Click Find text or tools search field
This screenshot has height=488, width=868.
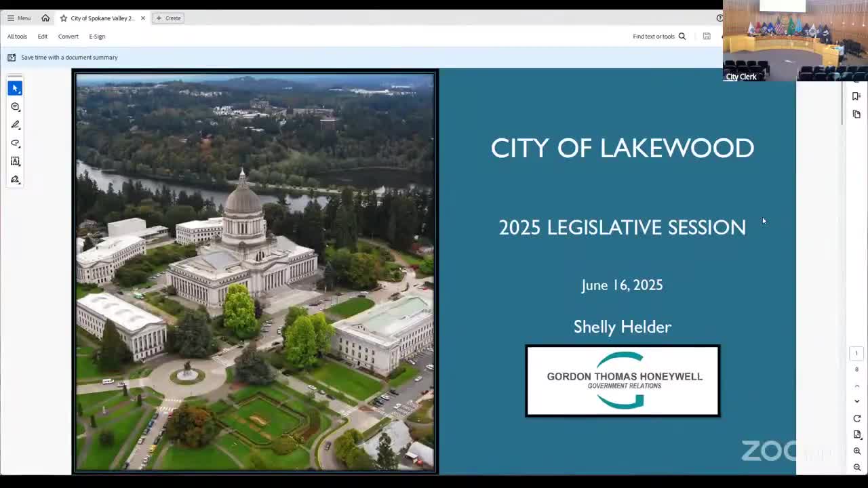pyautogui.click(x=654, y=37)
